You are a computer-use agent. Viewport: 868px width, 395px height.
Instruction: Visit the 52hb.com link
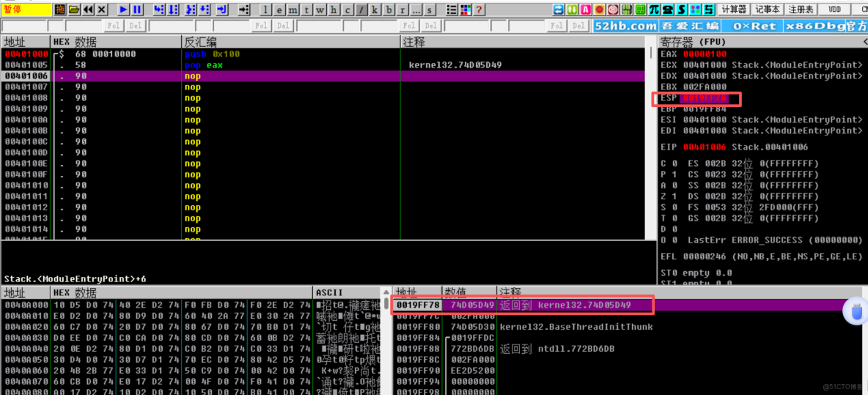coord(625,26)
